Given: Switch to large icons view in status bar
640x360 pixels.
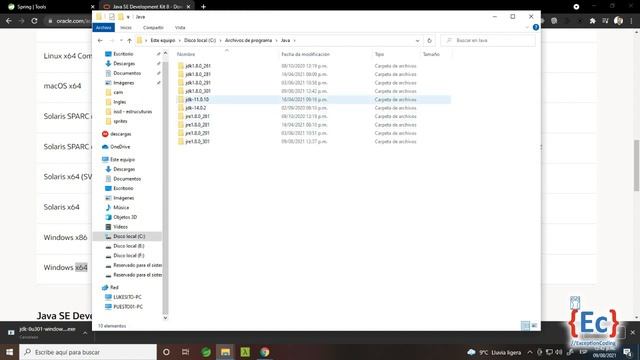Looking at the screenshot, I should (x=534, y=325).
